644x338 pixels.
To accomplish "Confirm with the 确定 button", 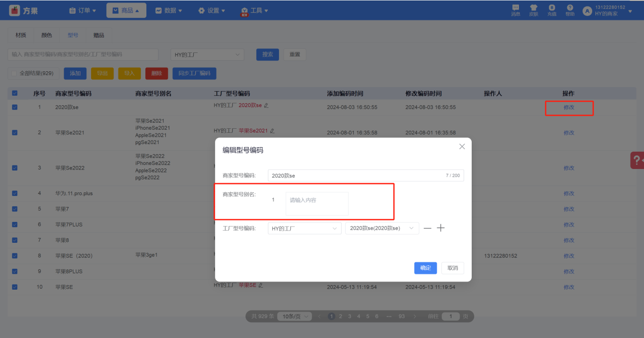I will coord(425,268).
